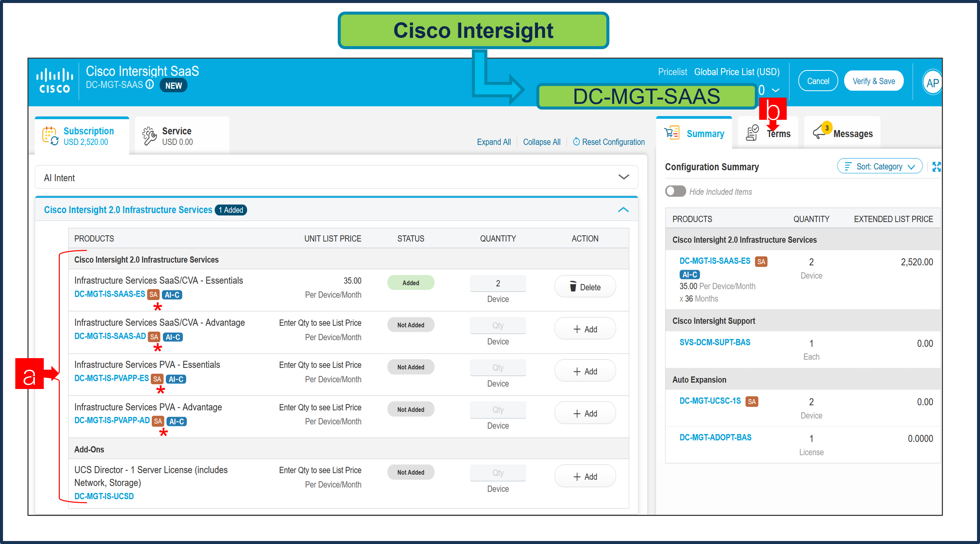The width and height of the screenshot is (980, 544).
Task: Click the Qty field for PVA - Essentials
Action: point(497,368)
